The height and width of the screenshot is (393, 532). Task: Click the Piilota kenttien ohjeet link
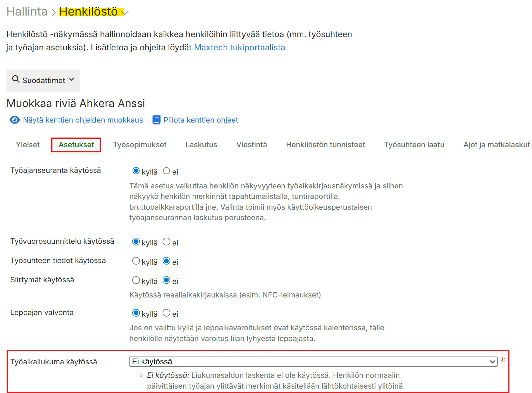201,120
